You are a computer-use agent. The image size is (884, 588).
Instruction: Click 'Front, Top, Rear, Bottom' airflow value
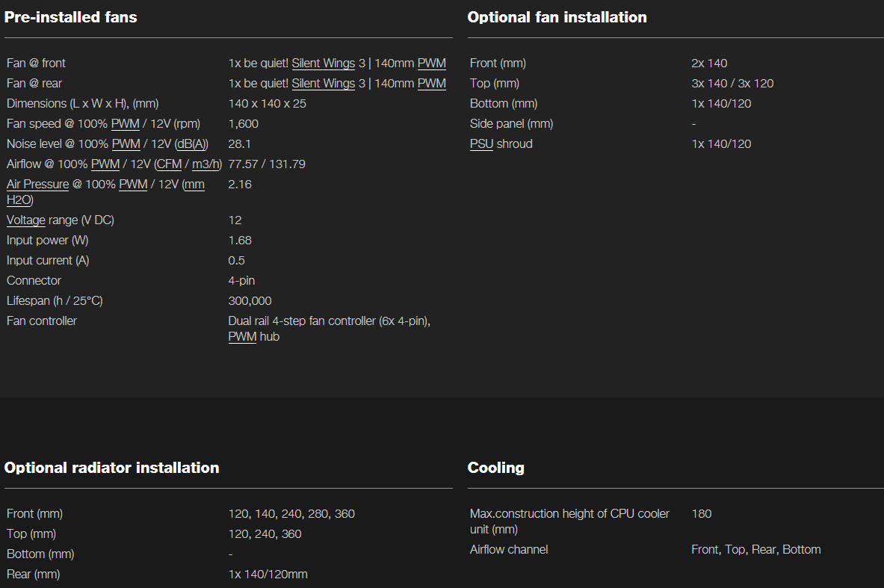(x=756, y=550)
